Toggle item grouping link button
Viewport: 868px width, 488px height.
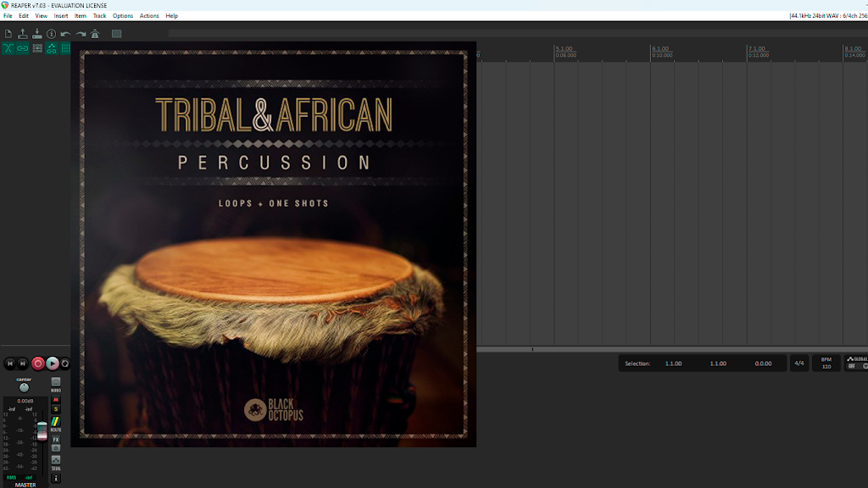click(22, 48)
